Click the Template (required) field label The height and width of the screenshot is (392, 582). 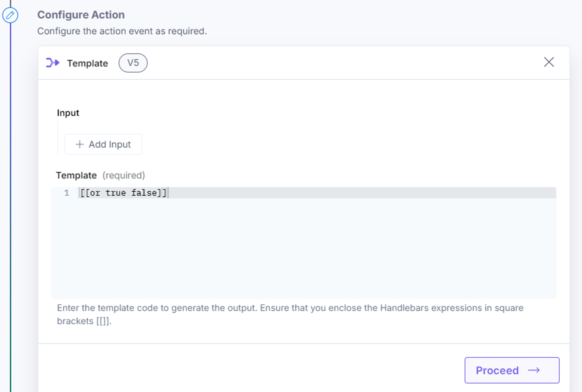[x=100, y=175]
